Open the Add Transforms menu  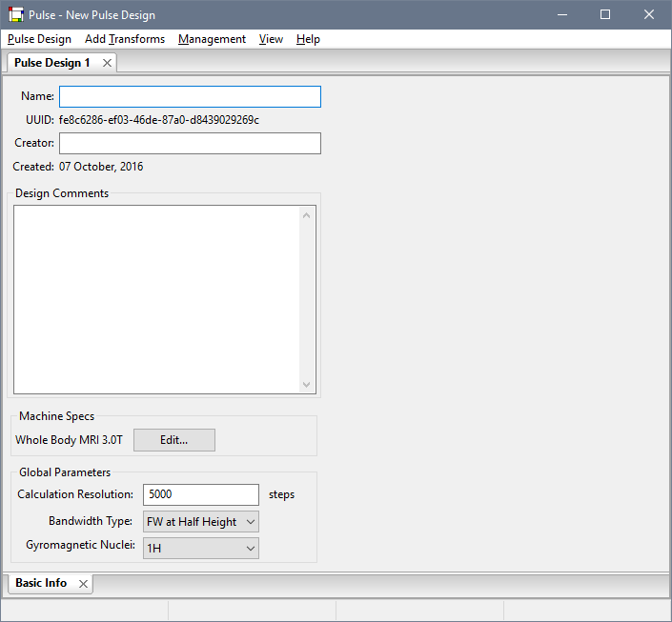click(124, 39)
